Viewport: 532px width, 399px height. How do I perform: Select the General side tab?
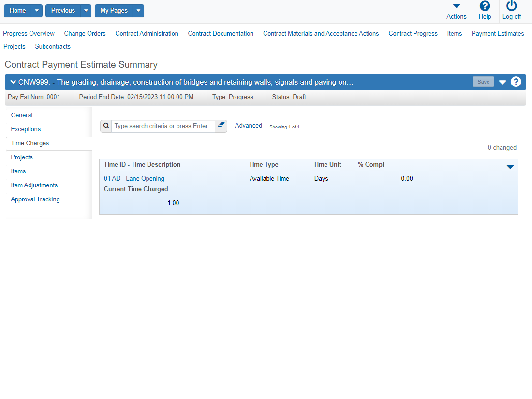pos(22,115)
